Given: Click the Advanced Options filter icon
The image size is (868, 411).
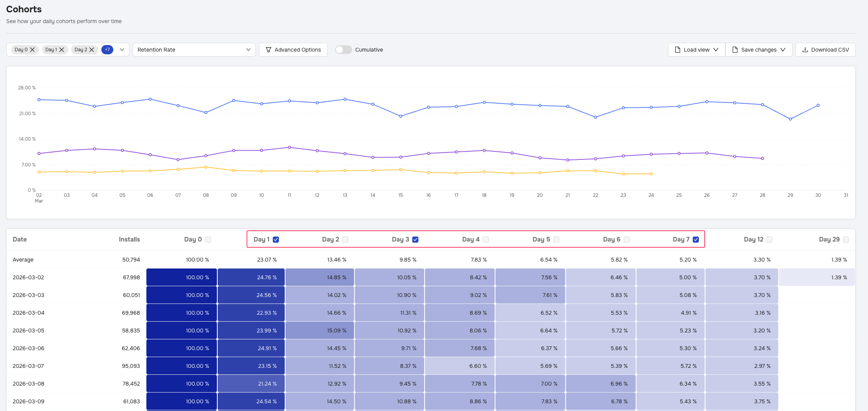Looking at the screenshot, I should pyautogui.click(x=269, y=50).
